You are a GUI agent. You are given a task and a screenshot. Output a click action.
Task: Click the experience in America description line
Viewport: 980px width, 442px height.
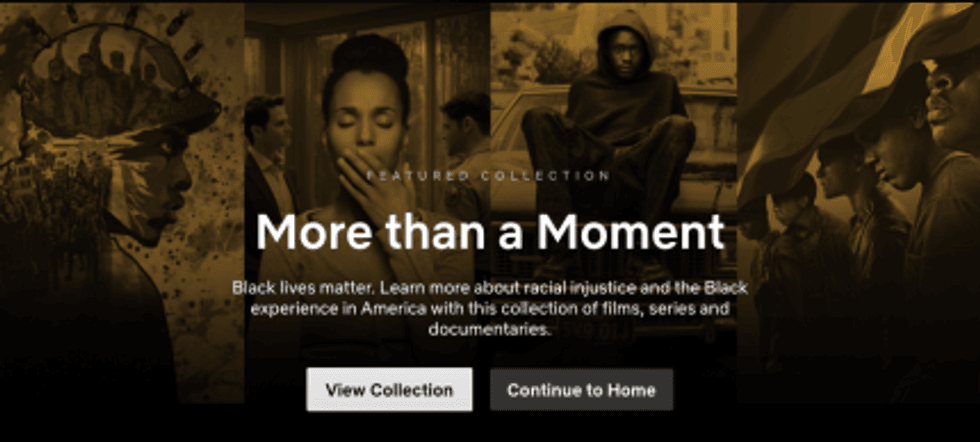[490, 309]
